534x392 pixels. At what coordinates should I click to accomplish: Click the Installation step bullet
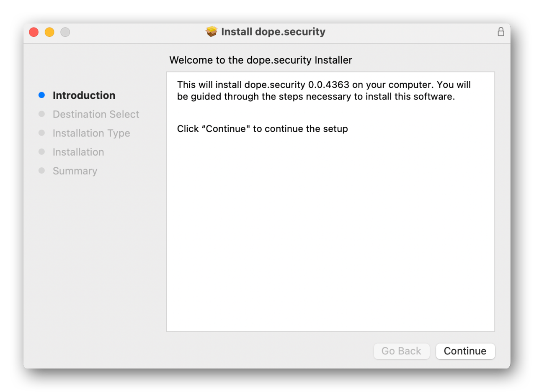pyautogui.click(x=41, y=152)
